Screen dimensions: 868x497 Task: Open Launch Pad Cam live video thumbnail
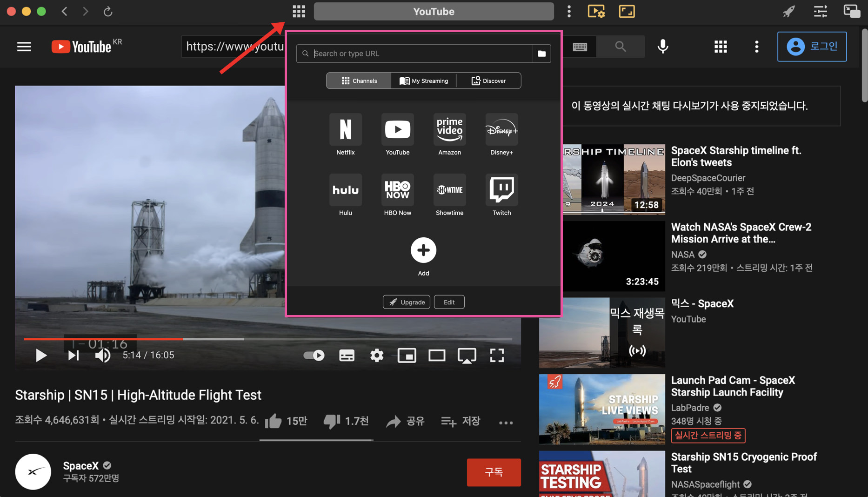(602, 409)
